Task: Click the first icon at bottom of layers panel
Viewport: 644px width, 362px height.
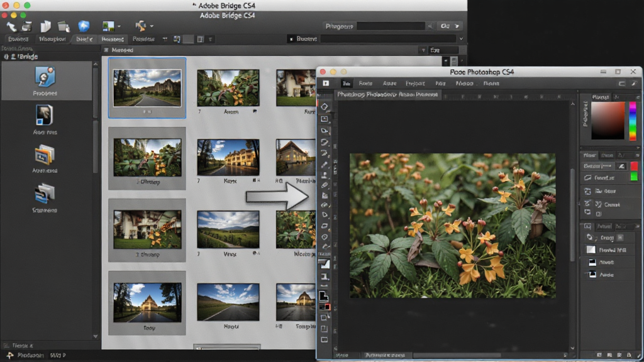Action: pos(599,354)
